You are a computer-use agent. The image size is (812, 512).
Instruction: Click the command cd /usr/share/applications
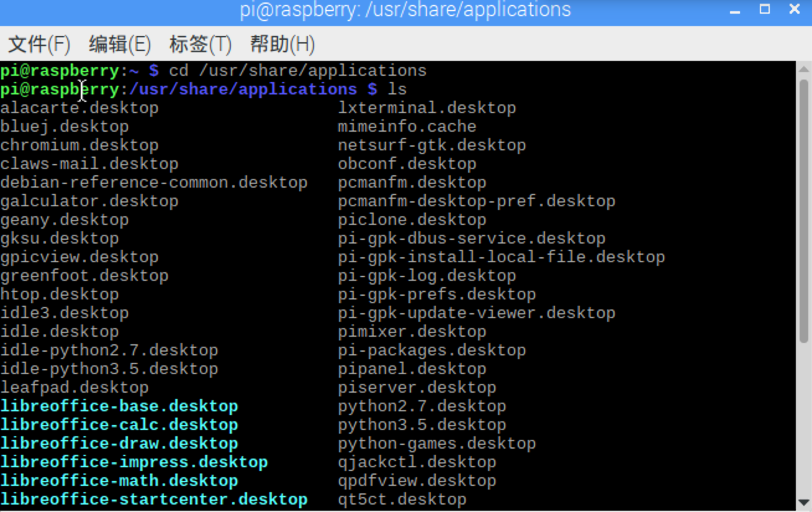pos(298,71)
